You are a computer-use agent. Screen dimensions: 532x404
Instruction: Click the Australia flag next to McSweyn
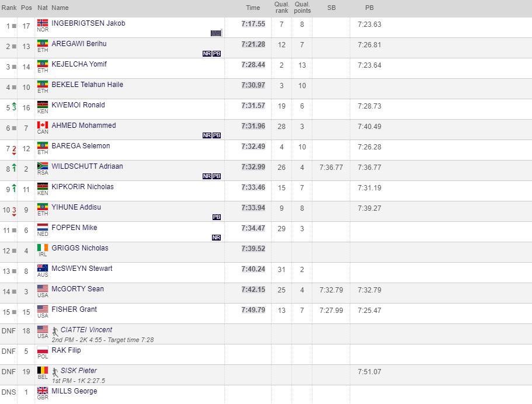pyautogui.click(x=43, y=268)
